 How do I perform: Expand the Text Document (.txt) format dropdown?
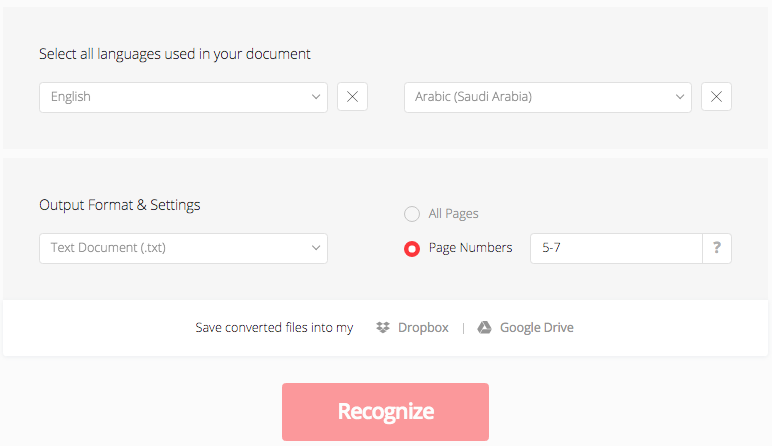(x=182, y=248)
